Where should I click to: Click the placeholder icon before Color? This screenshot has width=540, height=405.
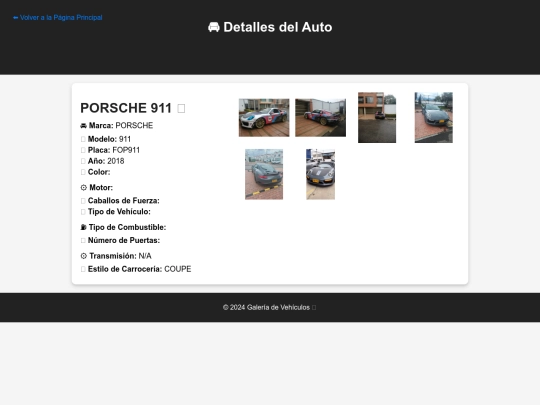83,172
